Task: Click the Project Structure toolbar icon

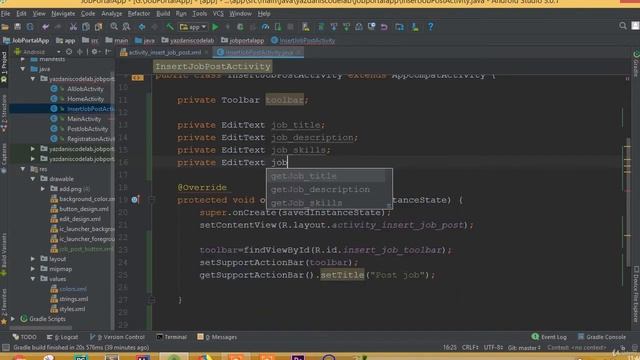Action: [x=399, y=27]
